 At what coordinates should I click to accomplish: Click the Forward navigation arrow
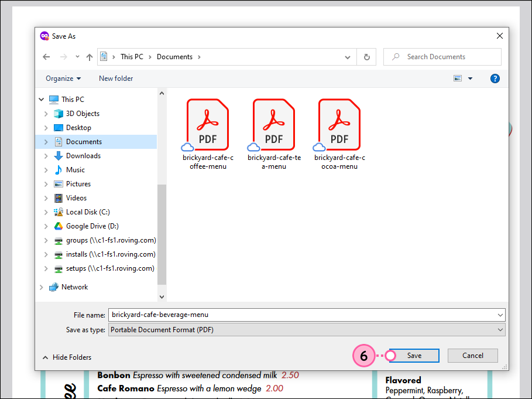click(63, 57)
